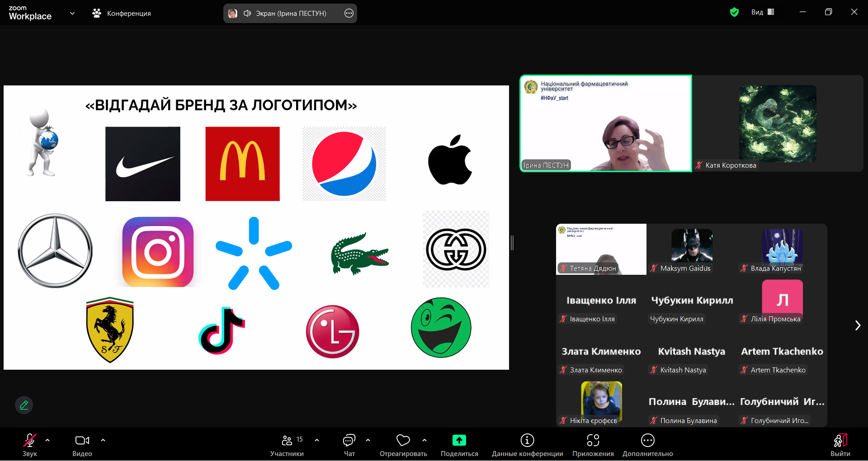
Task: Open Zoom Workplace dropdown chevron
Action: pyautogui.click(x=72, y=13)
